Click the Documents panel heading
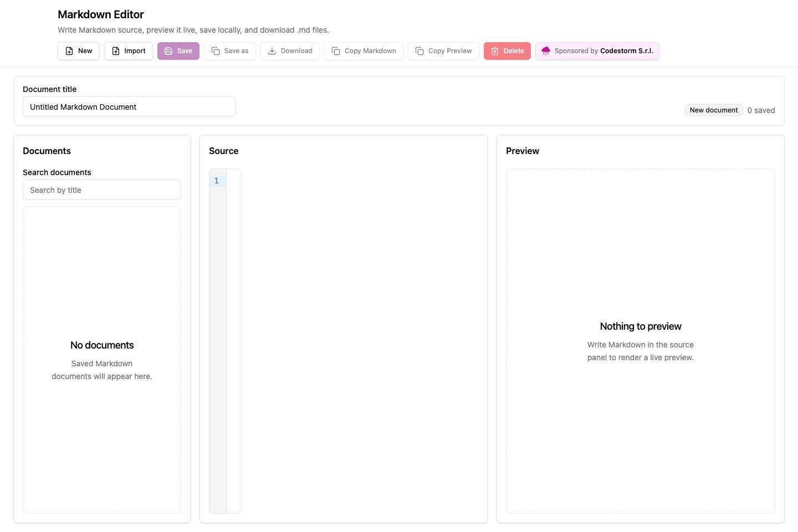Screen dimensions: 798x532 point(47,151)
